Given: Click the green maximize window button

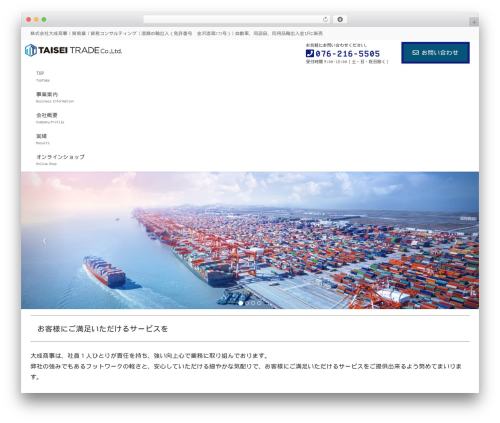Looking at the screenshot, I should pos(44,19).
